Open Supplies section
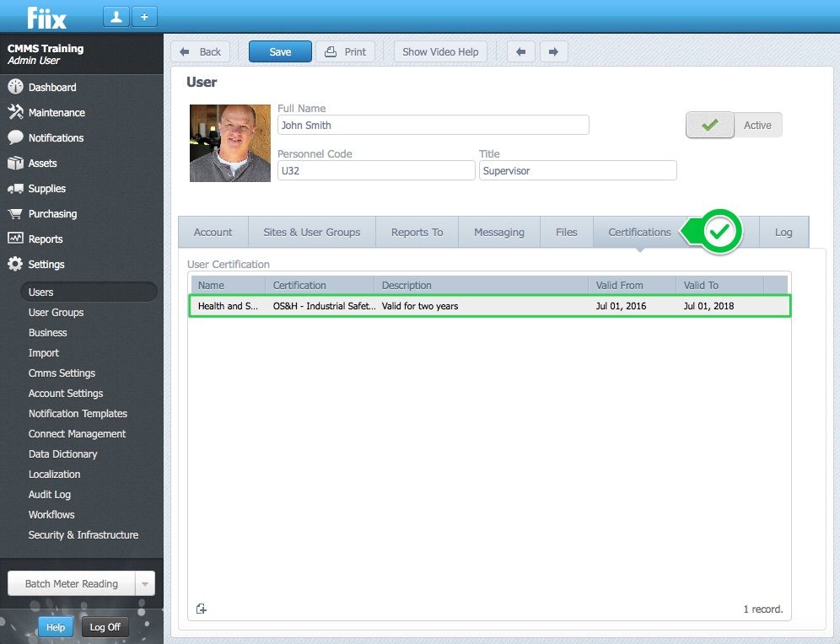 point(46,189)
